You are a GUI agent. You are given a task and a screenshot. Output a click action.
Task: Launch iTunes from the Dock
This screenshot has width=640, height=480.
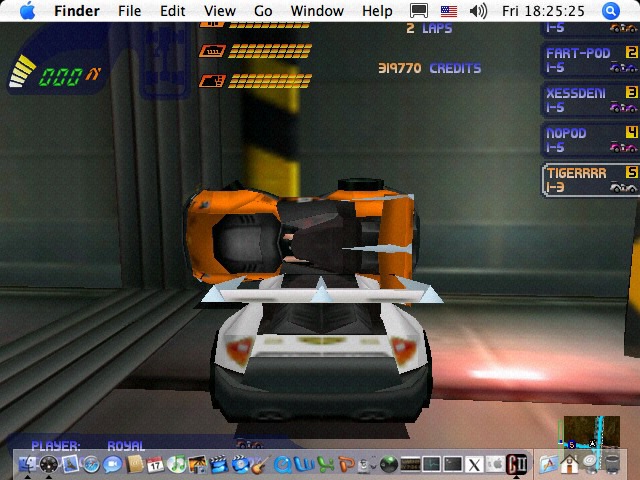click(x=176, y=464)
